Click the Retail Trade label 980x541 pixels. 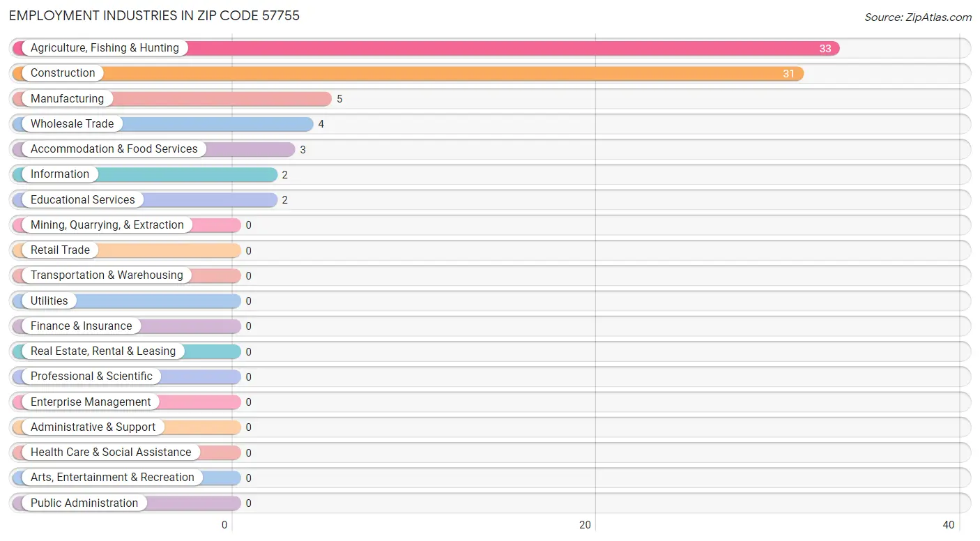point(60,250)
